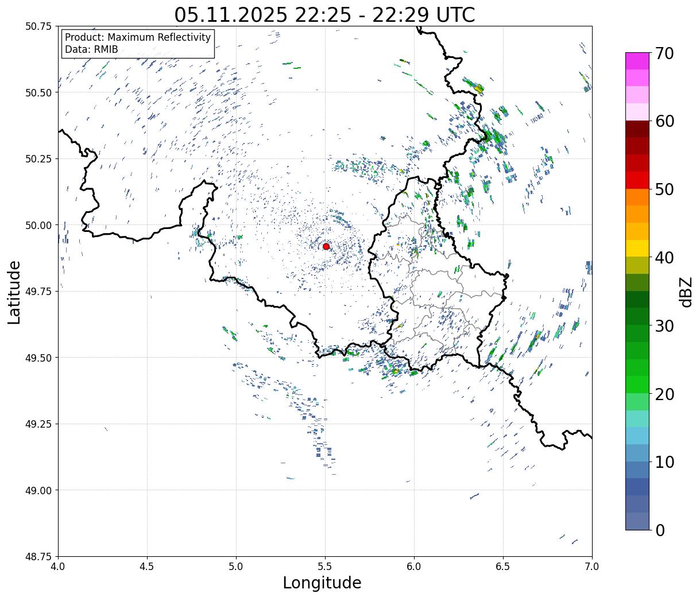Click the longitude tick label 6.0
The width and height of the screenshot is (700, 597).
tap(414, 566)
